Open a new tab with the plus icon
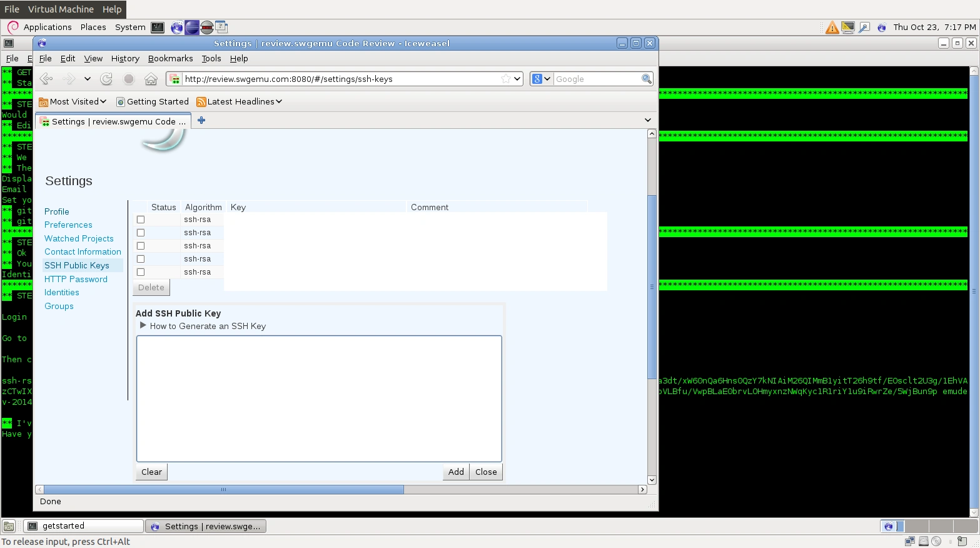This screenshot has width=980, height=548. pos(201,120)
